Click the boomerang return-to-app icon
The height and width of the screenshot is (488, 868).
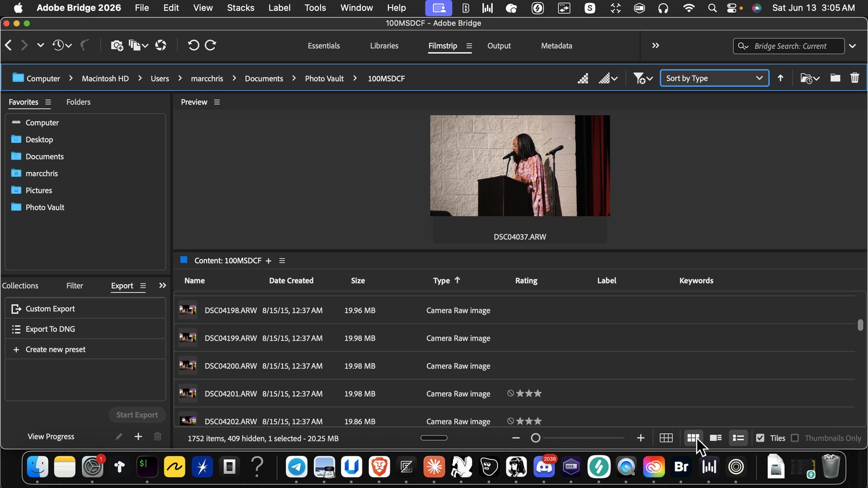pyautogui.click(x=85, y=46)
